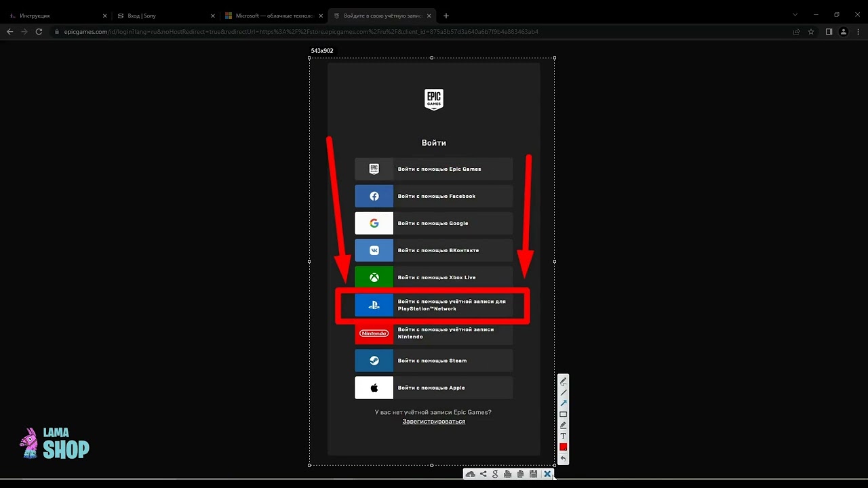Switch to the Вход | Sony tab
868x488 pixels.
click(x=165, y=16)
